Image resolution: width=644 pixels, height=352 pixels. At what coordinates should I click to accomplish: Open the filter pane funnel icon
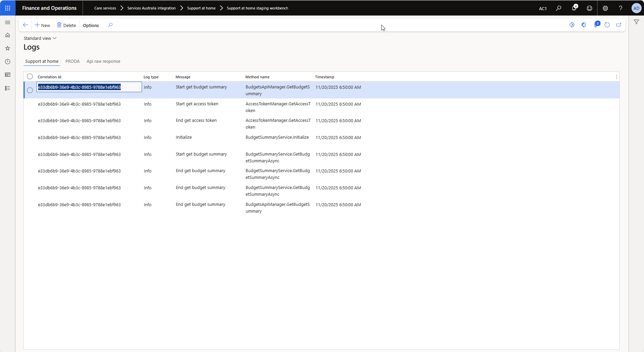click(636, 22)
